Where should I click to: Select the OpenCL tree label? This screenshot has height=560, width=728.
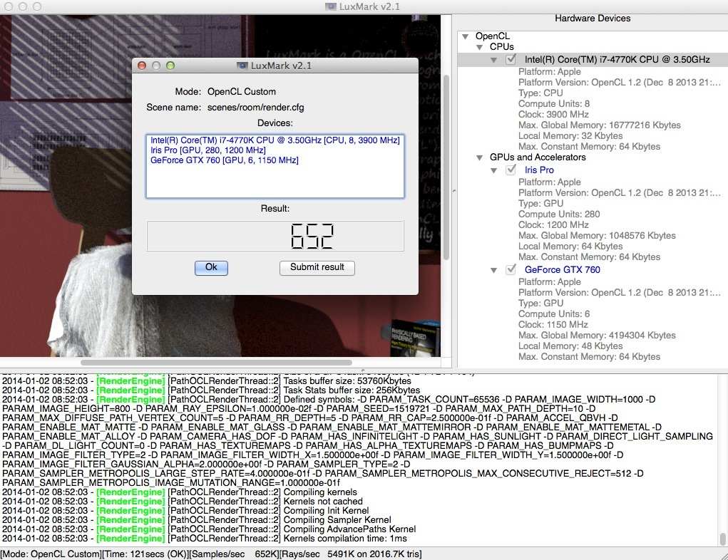coord(492,36)
